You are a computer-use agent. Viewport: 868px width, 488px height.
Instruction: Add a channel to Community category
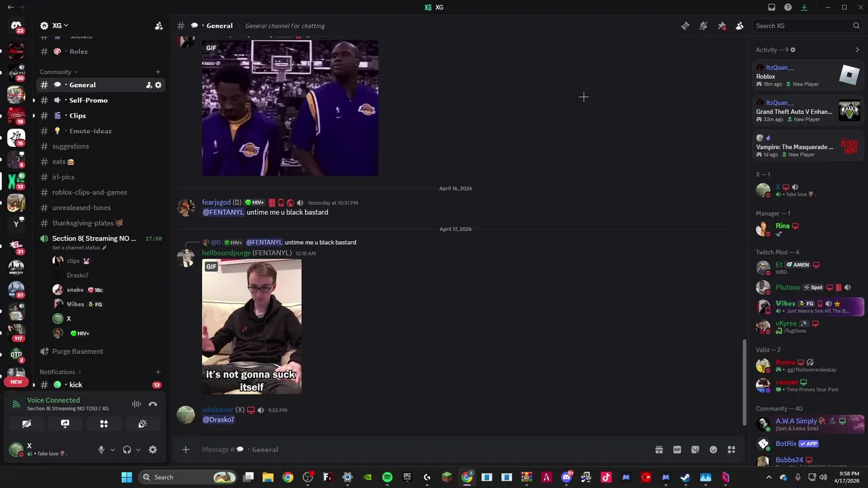(x=158, y=72)
